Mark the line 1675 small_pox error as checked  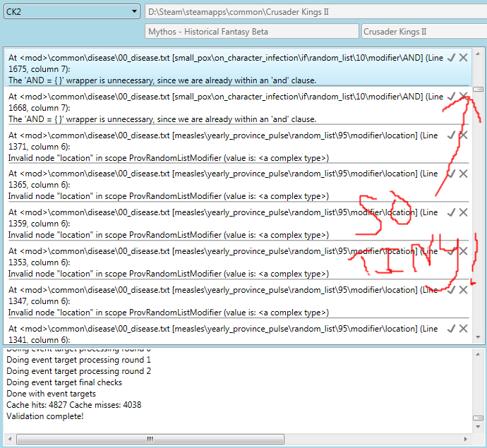coord(451,57)
